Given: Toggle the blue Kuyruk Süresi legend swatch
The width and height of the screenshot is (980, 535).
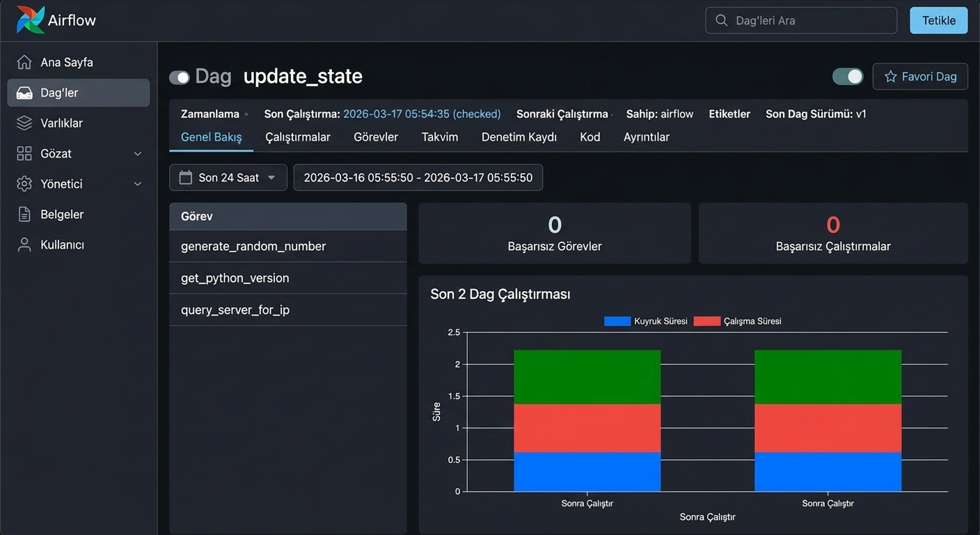Looking at the screenshot, I should [x=617, y=321].
